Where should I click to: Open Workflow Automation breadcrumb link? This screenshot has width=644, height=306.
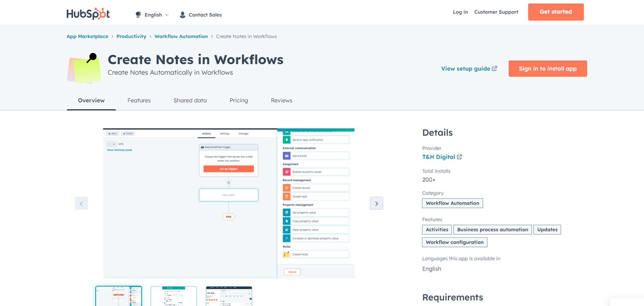pos(181,36)
